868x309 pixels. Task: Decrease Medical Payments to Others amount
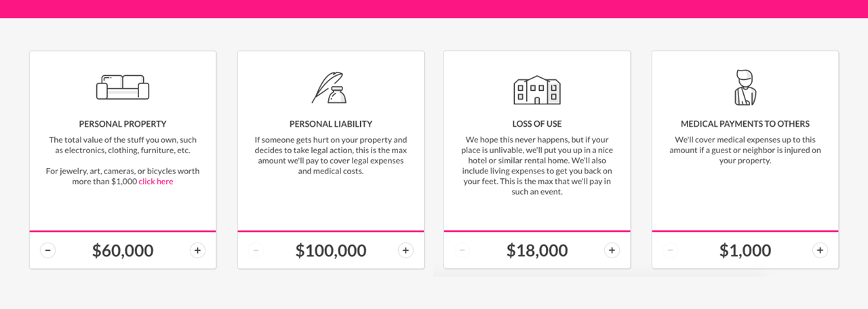pos(670,250)
